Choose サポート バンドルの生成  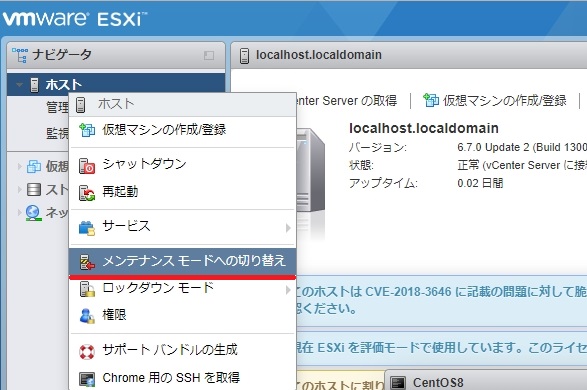[x=183, y=350]
